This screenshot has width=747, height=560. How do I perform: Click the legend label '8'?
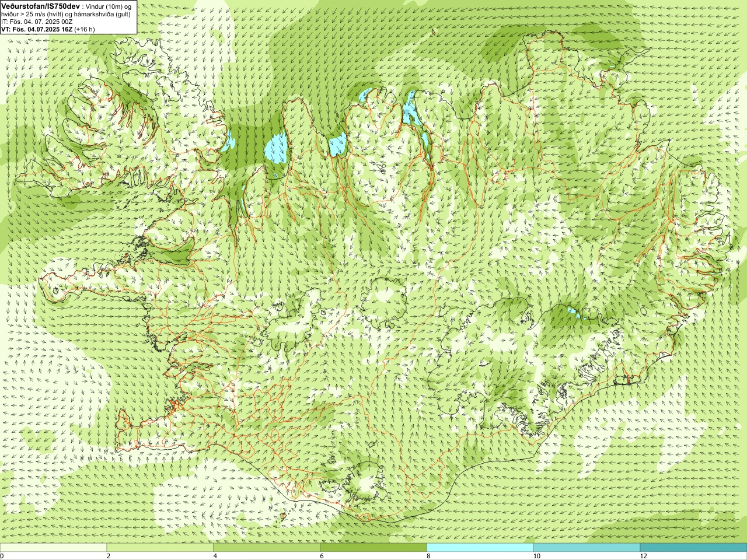coord(428,556)
